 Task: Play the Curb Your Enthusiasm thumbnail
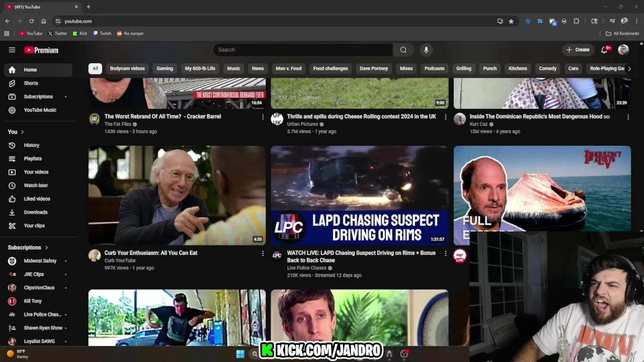[x=177, y=195]
